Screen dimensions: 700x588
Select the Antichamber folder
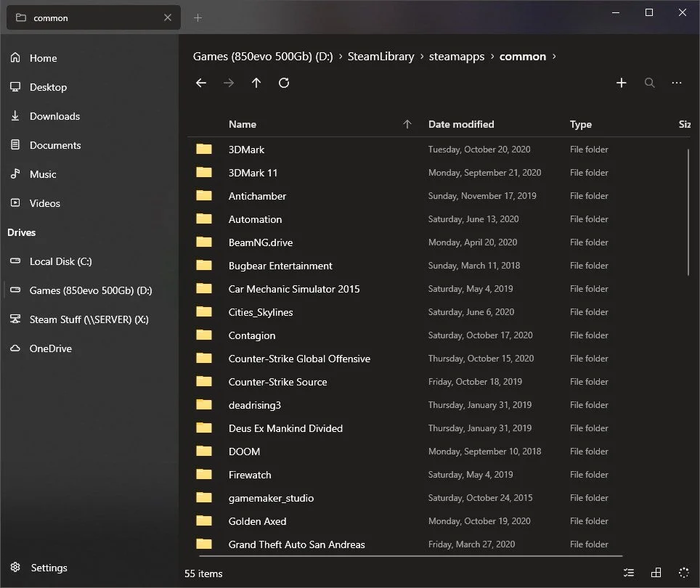[439, 196]
